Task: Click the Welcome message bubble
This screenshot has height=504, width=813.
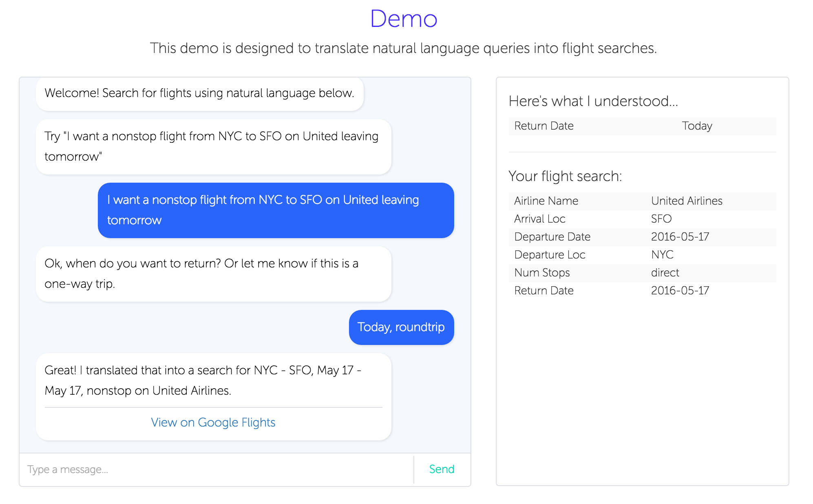Action: 199,93
